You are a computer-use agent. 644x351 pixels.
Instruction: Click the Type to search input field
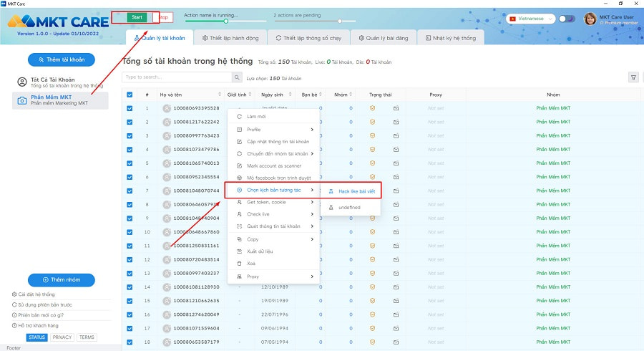pos(177,77)
